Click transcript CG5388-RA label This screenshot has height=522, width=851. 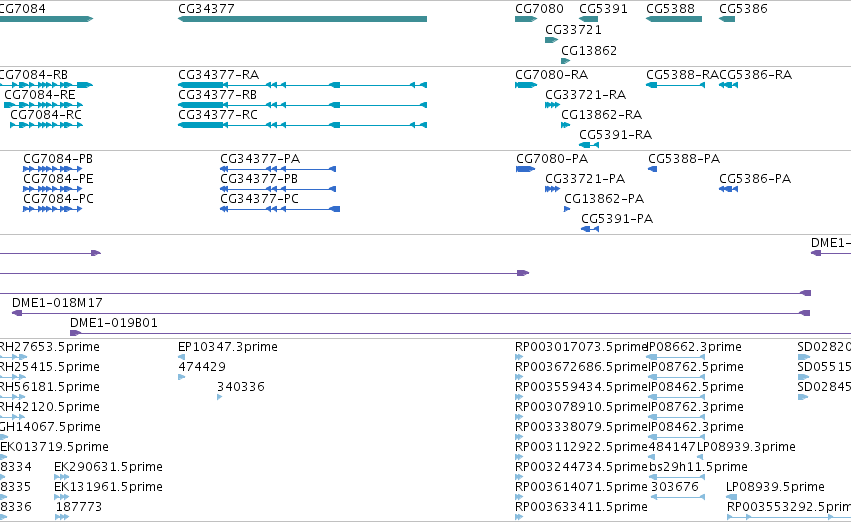(682, 75)
